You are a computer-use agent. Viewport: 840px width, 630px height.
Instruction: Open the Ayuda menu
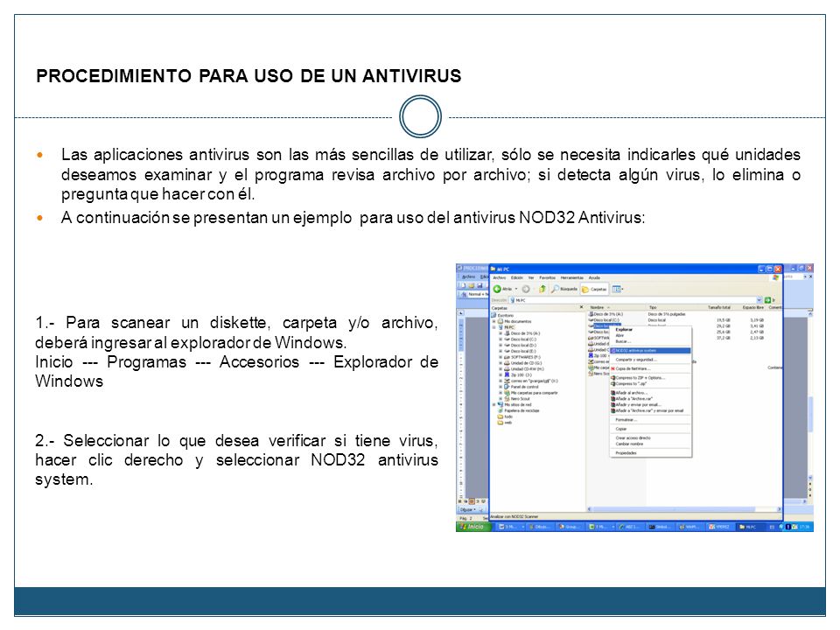594,277
